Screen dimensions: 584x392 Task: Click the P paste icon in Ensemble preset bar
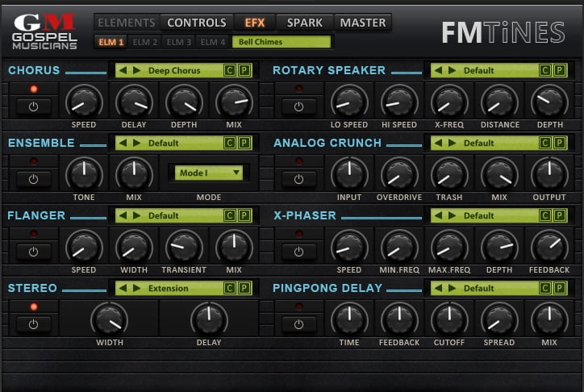[244, 143]
